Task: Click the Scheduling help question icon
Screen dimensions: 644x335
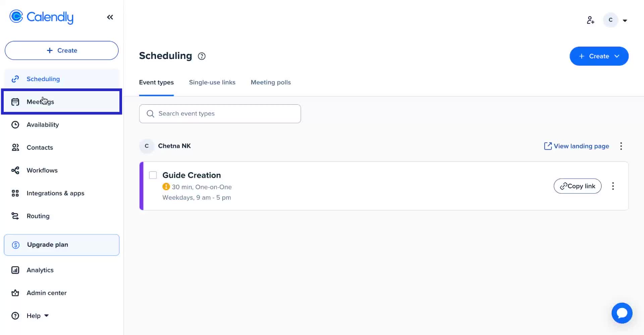Action: point(202,56)
